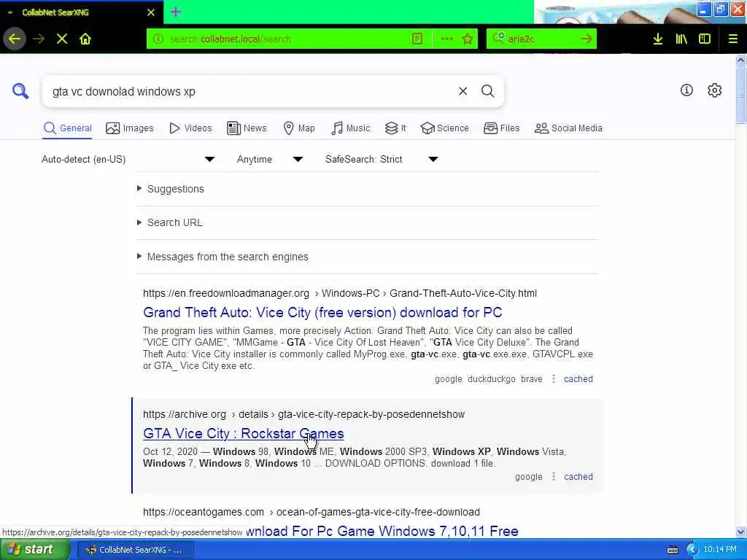Toggle reader view icon in address bar

pyautogui.click(x=417, y=39)
